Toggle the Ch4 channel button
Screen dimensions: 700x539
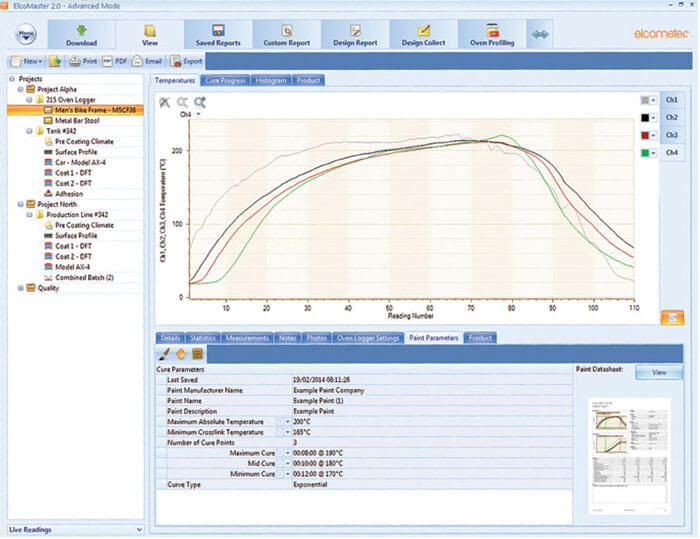click(671, 153)
